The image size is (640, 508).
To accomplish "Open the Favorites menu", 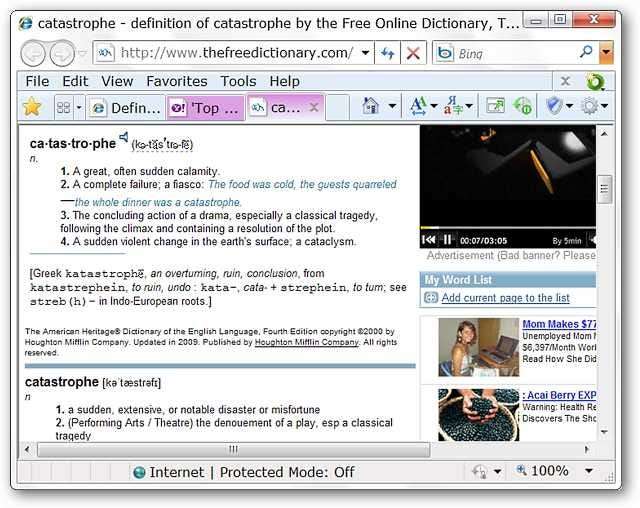I will (176, 81).
